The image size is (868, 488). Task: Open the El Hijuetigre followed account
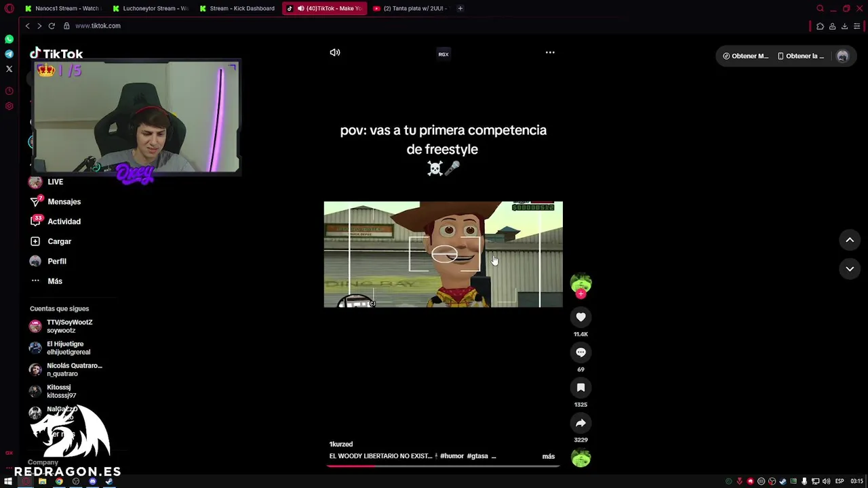click(60, 348)
